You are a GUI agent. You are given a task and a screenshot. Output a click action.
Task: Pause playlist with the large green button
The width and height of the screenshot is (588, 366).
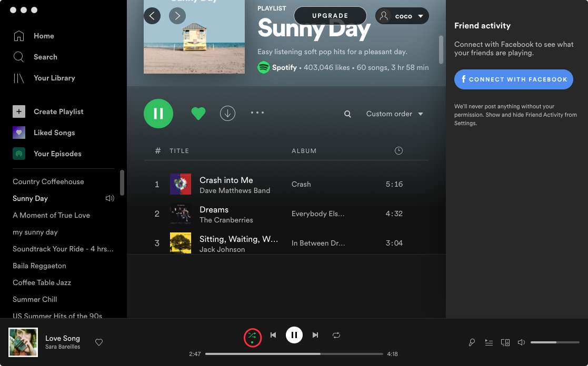point(158,114)
